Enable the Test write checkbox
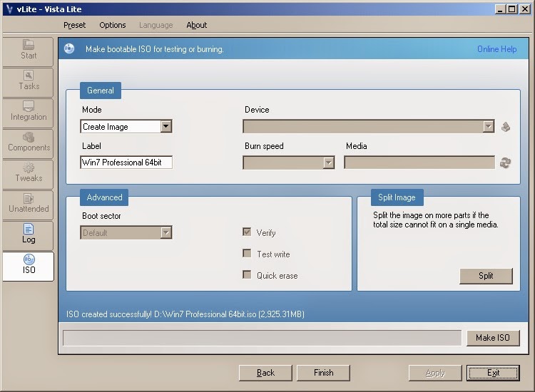 [x=247, y=253]
